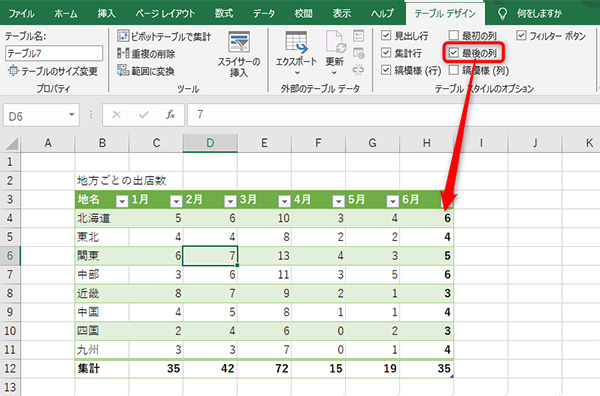Click the Unlink icon in external data group
Screen dimensions: 600x396
coord(359,70)
